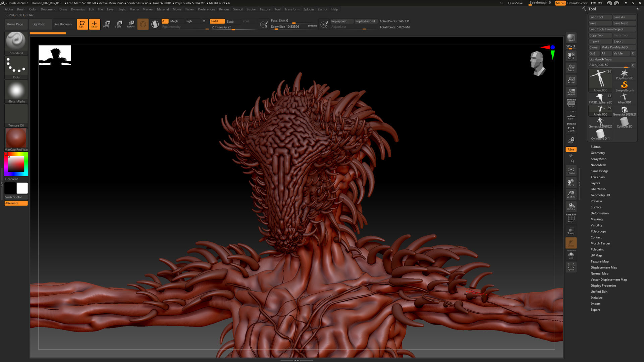
Task: Open the Zplugin menu
Action: pos(308,9)
